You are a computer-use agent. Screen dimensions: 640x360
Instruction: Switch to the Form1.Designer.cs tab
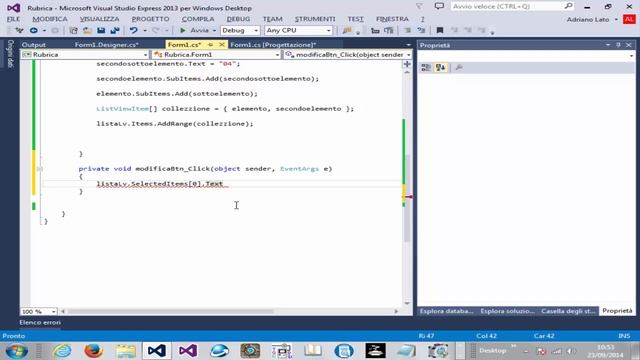[x=107, y=45]
